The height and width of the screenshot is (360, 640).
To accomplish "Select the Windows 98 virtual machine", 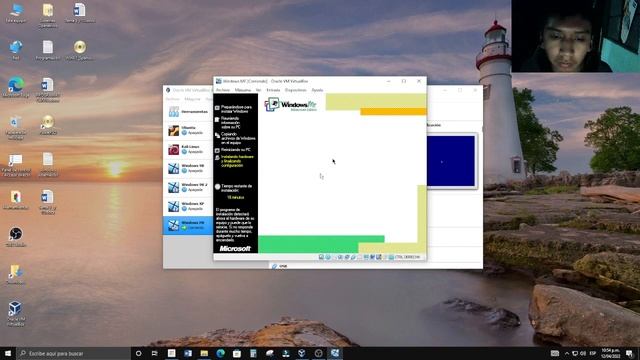I will [188, 168].
